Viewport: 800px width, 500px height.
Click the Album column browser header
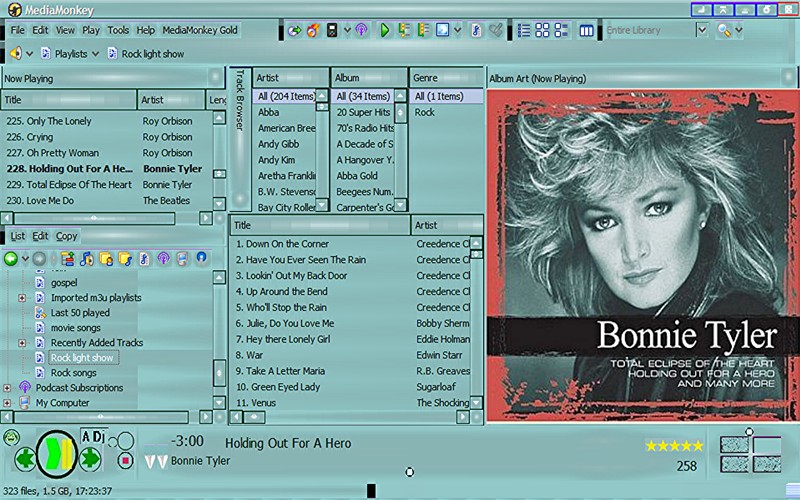coord(369,78)
